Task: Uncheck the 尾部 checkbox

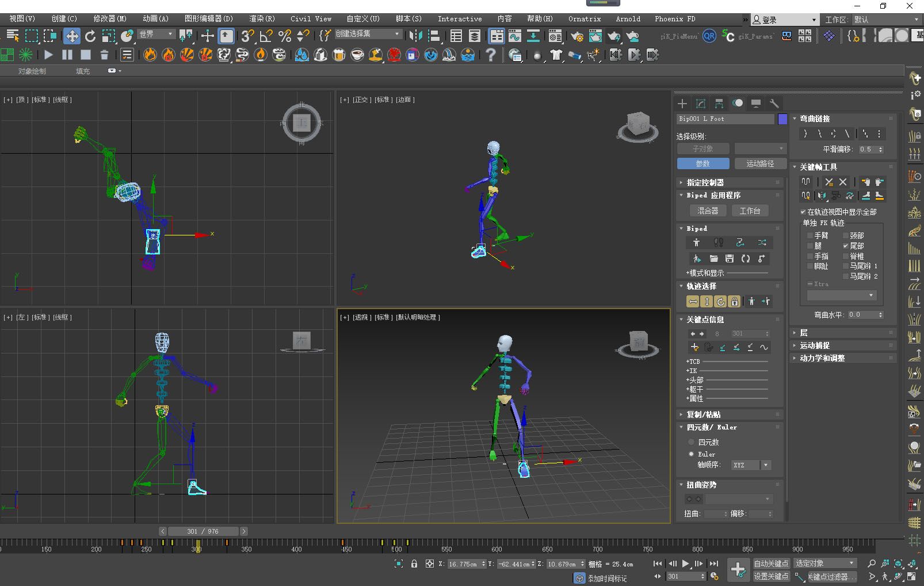Action: tap(846, 246)
